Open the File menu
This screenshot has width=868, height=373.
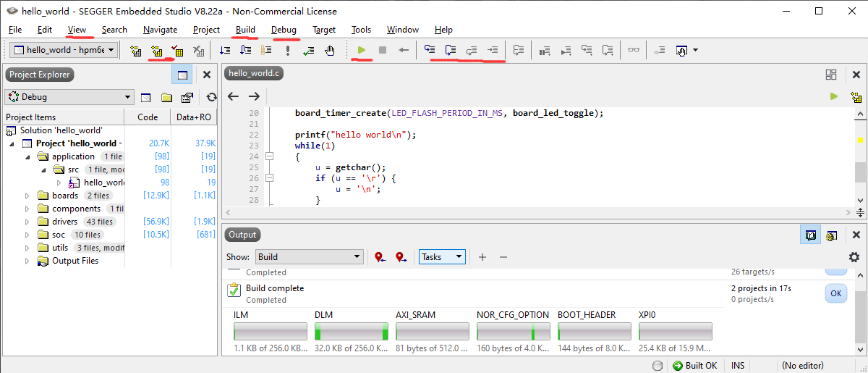tap(15, 30)
